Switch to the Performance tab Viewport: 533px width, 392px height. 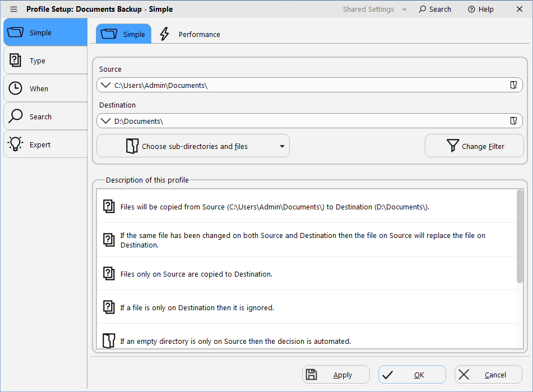tap(199, 34)
